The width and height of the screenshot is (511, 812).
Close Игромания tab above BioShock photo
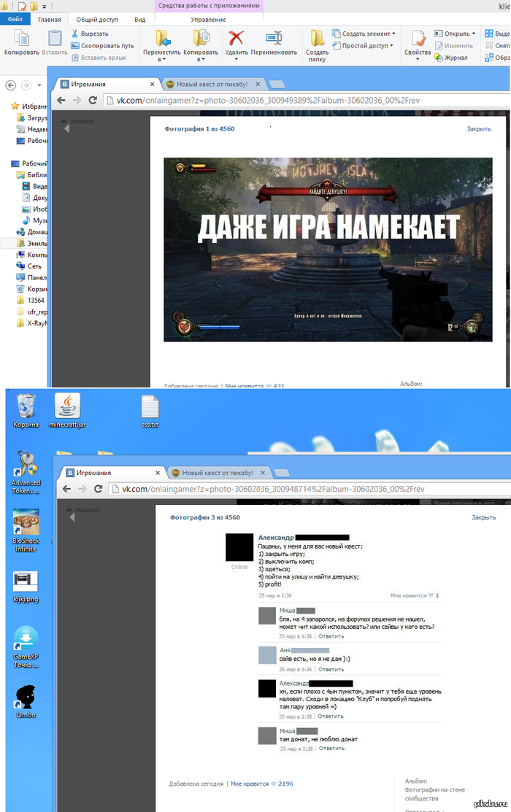tap(153, 84)
